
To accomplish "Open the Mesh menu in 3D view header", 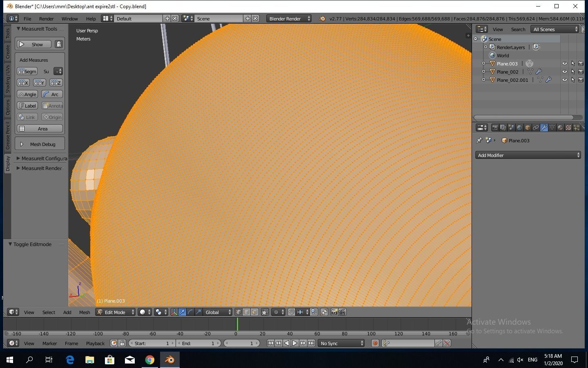I will 85,312.
